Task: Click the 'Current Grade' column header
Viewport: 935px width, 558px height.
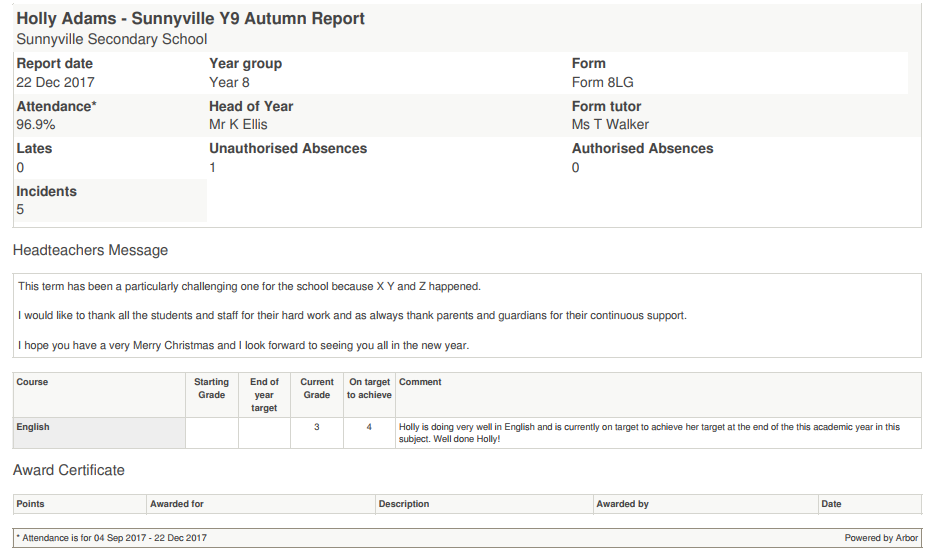Action: [317, 388]
